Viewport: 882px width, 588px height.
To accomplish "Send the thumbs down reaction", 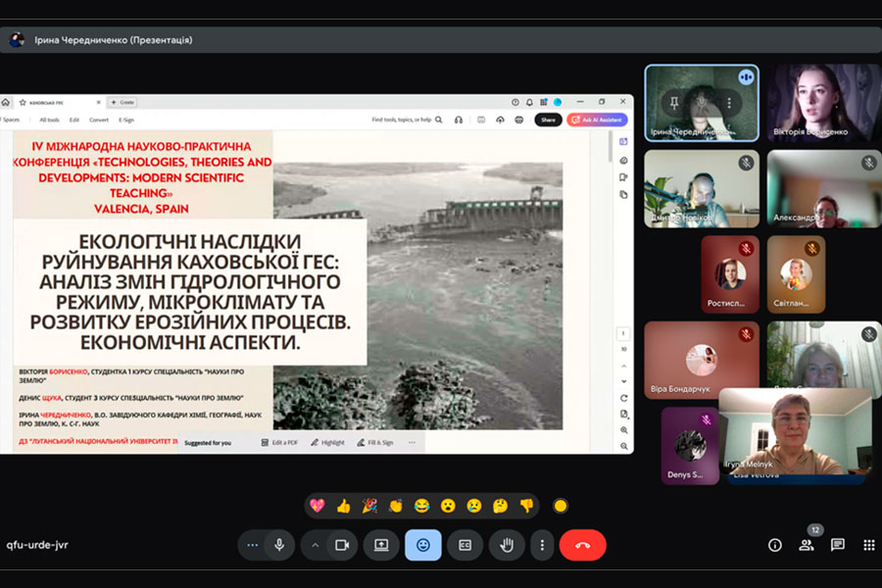I will (526, 506).
